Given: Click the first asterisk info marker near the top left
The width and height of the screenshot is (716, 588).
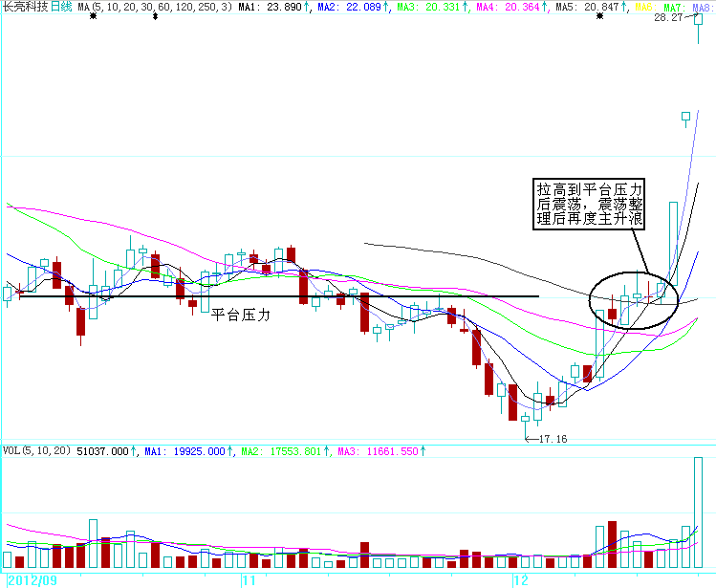Looking at the screenshot, I should click(93, 18).
